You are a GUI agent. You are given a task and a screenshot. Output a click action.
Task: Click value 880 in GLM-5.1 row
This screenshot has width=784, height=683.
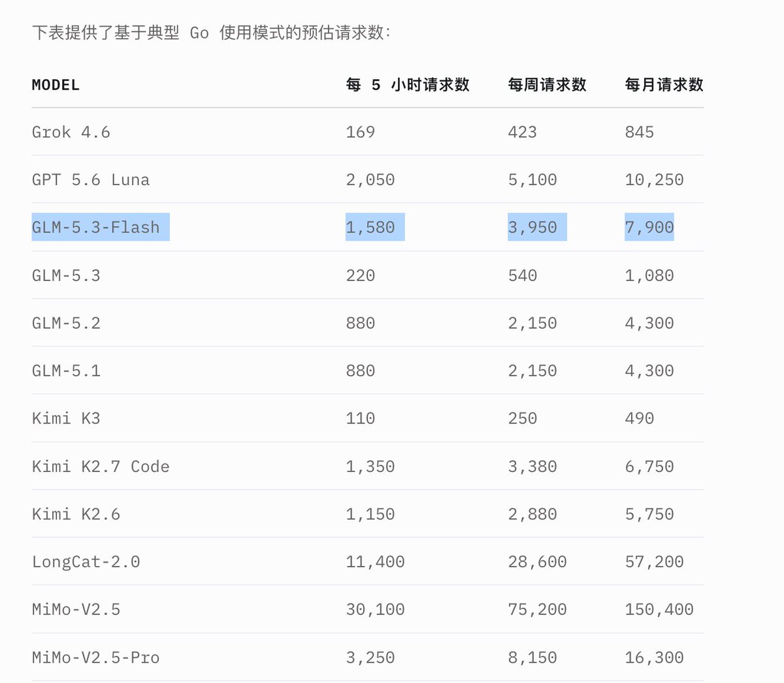point(360,371)
